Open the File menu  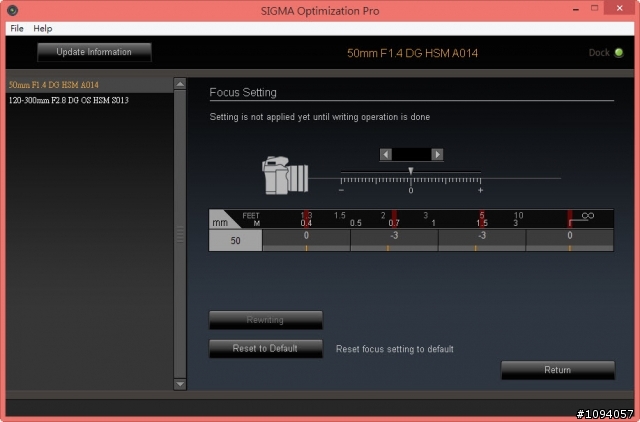[17, 29]
